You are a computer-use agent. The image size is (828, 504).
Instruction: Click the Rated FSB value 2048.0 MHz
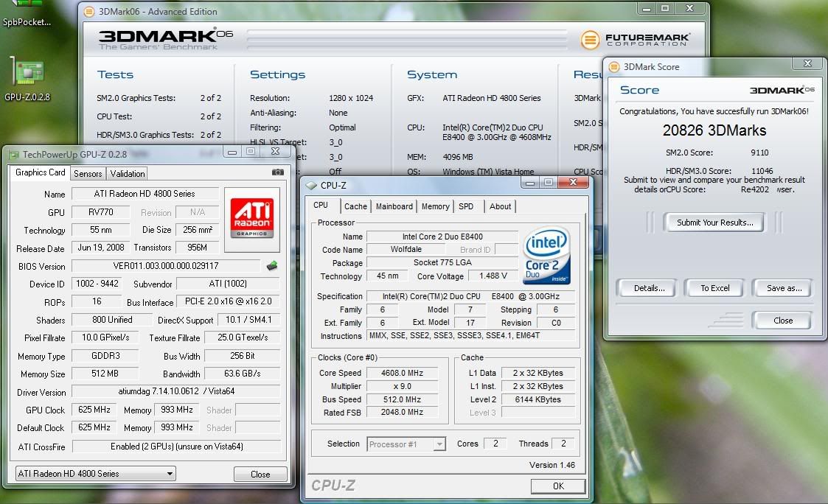(x=403, y=412)
